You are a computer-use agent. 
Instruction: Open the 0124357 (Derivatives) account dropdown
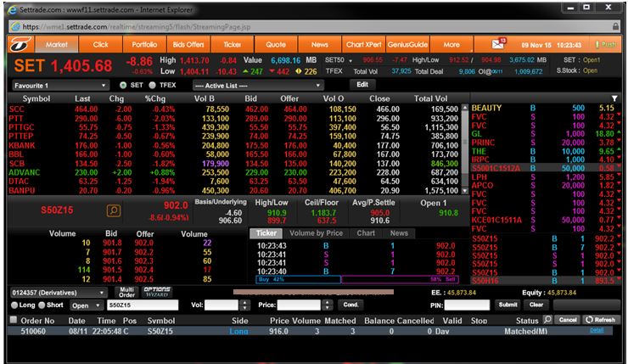59,293
